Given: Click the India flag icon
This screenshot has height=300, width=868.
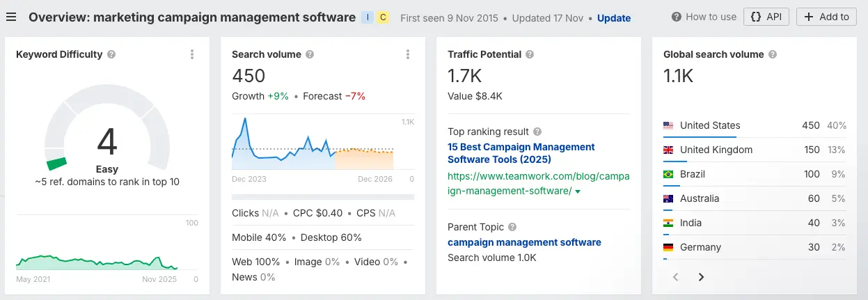Looking at the screenshot, I should click(668, 223).
